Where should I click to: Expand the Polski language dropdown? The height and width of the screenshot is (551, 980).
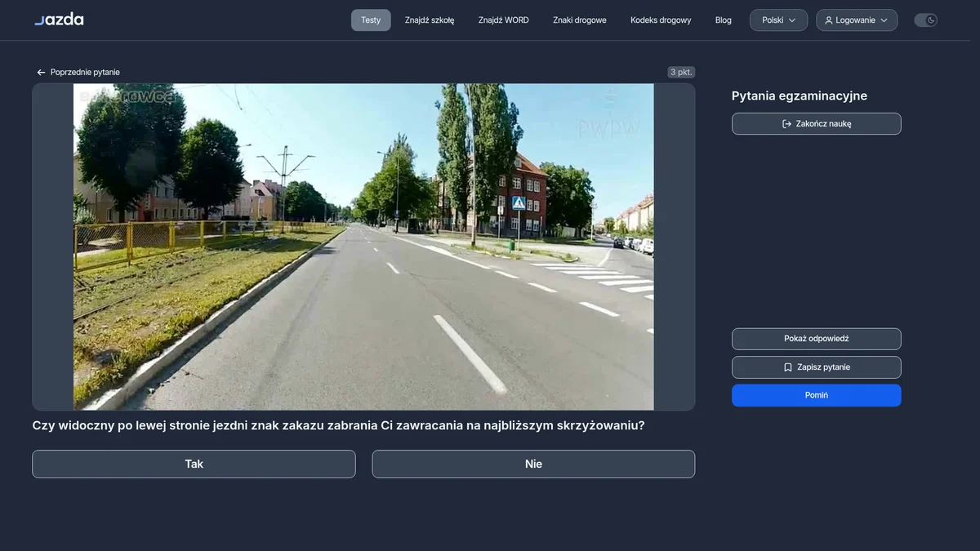tap(779, 20)
